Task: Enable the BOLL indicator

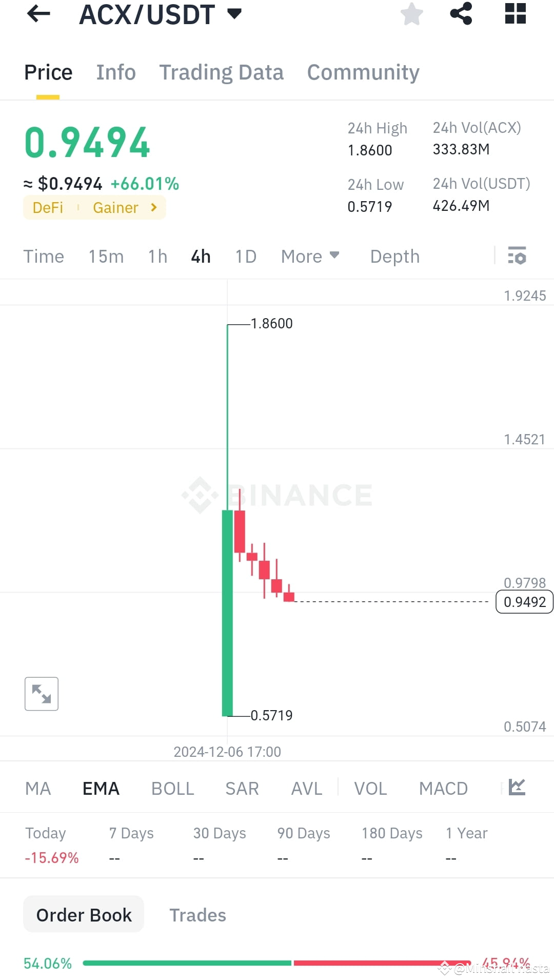Action: pyautogui.click(x=172, y=788)
